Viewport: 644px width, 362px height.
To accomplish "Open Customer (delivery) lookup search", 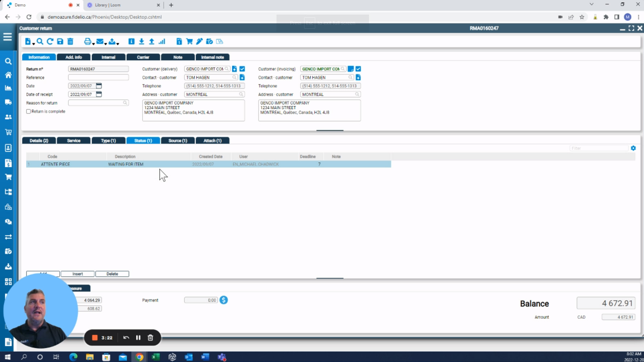I will pyautogui.click(x=226, y=69).
